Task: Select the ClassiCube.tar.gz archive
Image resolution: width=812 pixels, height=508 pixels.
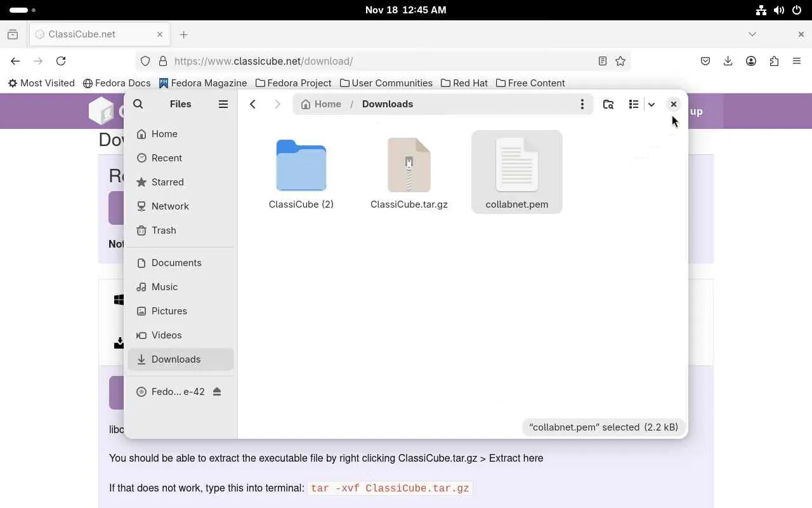Action: point(409,172)
